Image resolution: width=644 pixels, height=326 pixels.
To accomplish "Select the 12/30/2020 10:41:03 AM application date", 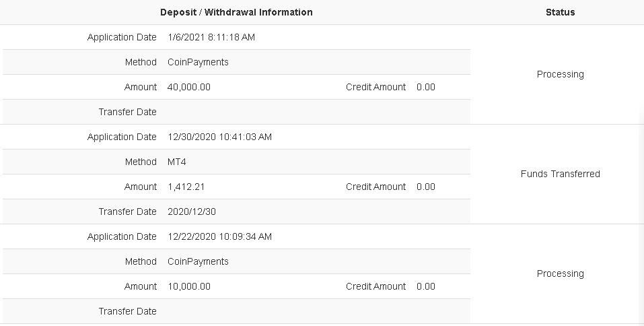I will pyautogui.click(x=219, y=137).
